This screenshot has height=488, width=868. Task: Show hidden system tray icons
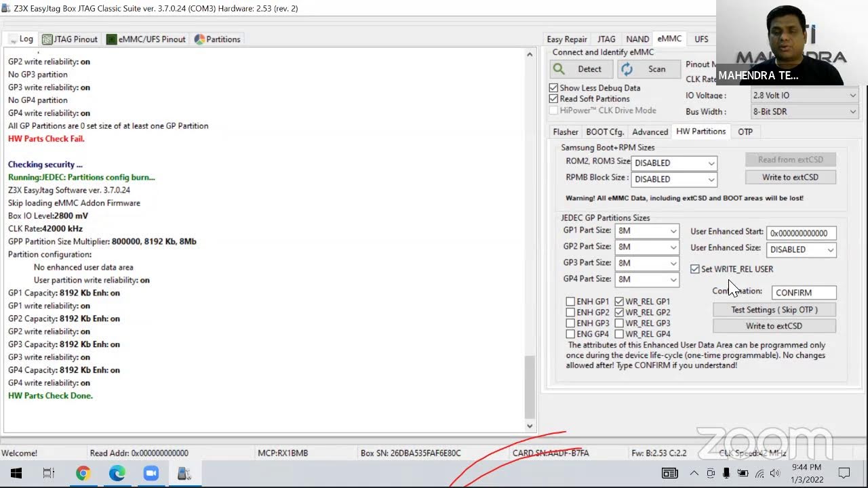point(694,473)
